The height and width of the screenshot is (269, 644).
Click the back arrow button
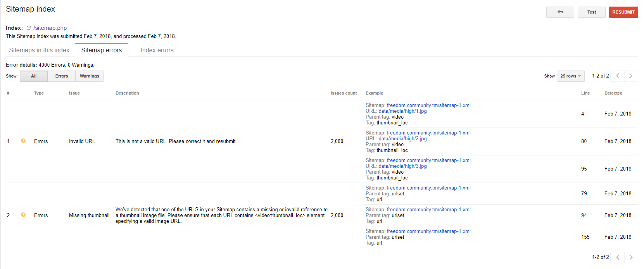560,12
